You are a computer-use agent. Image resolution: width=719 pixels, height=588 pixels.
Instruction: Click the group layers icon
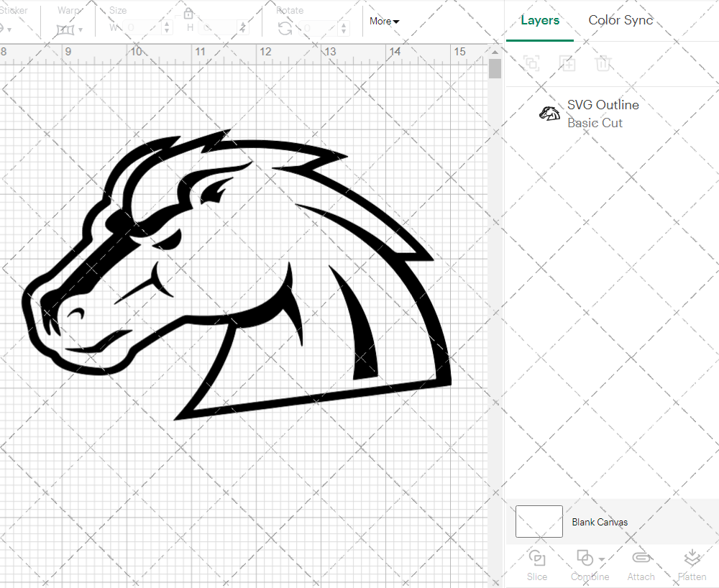[531, 63]
